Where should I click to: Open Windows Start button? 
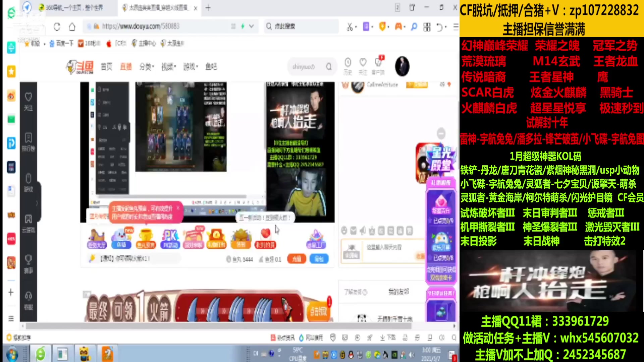12,354
